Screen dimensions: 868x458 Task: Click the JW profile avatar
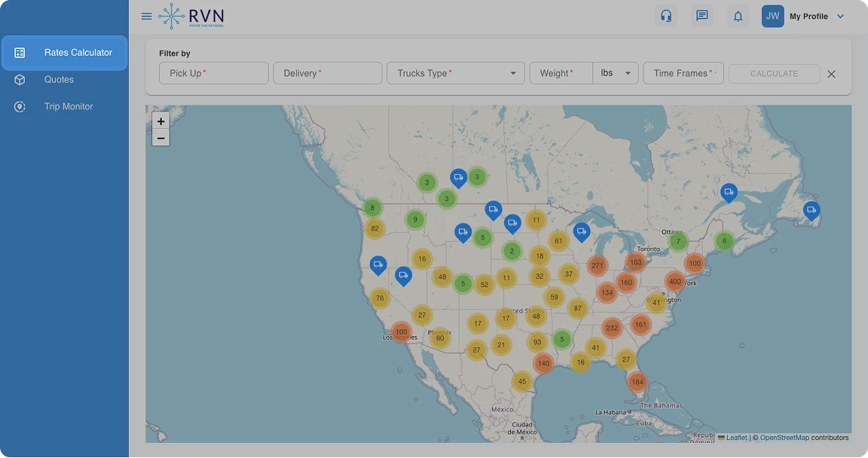[773, 16]
